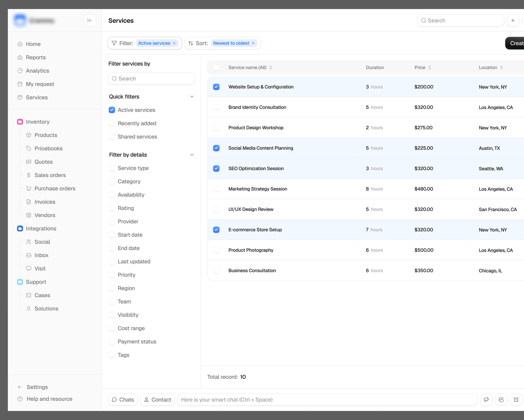
Task: Click the Contact button
Action: pos(158,400)
